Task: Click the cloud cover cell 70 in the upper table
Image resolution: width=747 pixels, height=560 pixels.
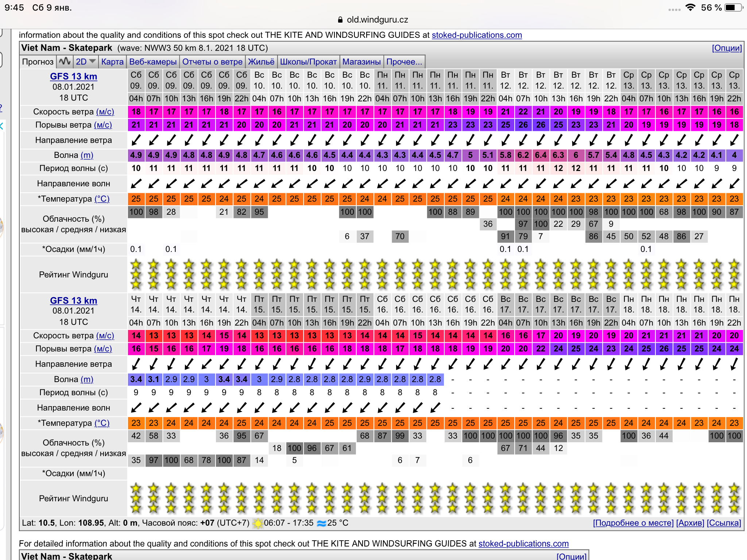Action: pyautogui.click(x=400, y=236)
